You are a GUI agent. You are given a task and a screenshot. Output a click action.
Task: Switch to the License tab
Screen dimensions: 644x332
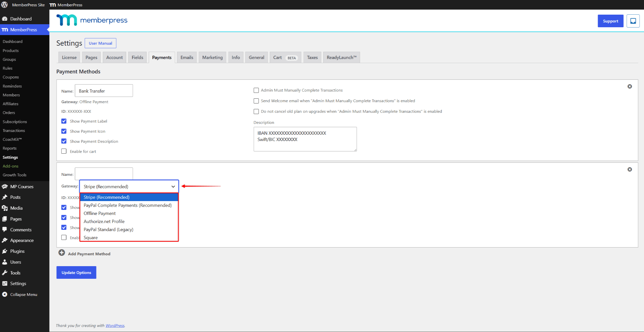69,57
